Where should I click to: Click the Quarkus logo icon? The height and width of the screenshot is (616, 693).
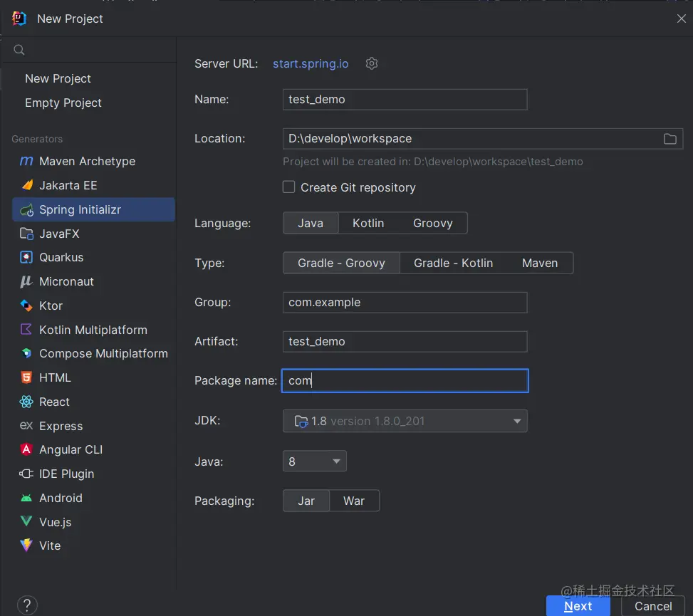[26, 257]
